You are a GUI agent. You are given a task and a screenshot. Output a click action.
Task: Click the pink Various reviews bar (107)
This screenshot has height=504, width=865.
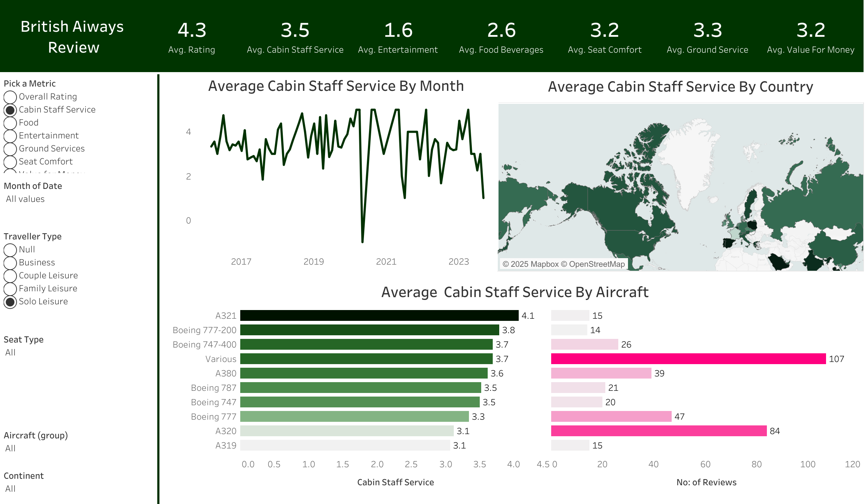(x=688, y=359)
